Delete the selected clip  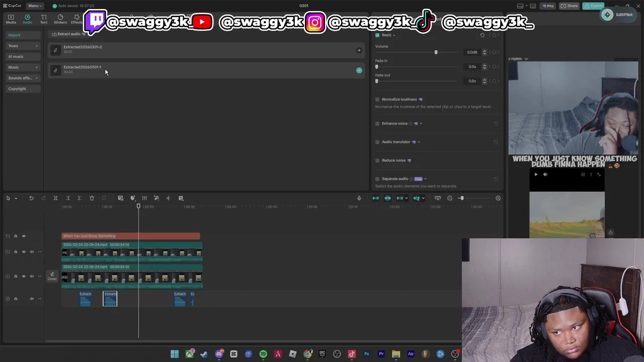92,198
